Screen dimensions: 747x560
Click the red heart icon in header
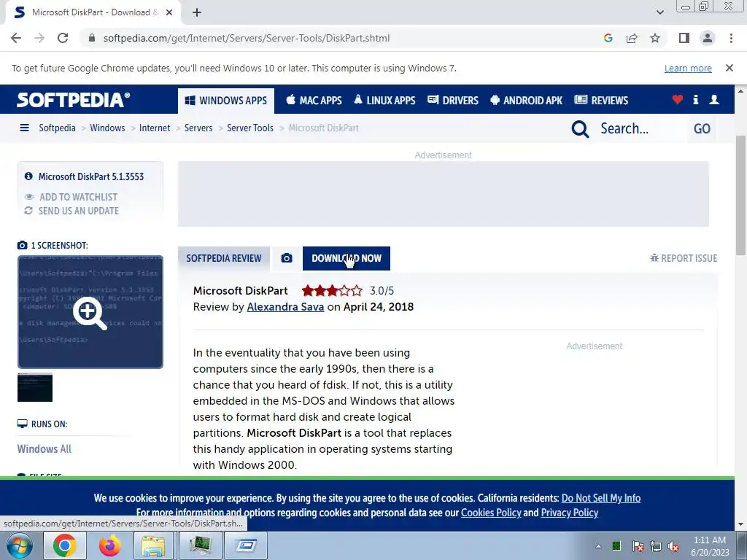tap(678, 99)
